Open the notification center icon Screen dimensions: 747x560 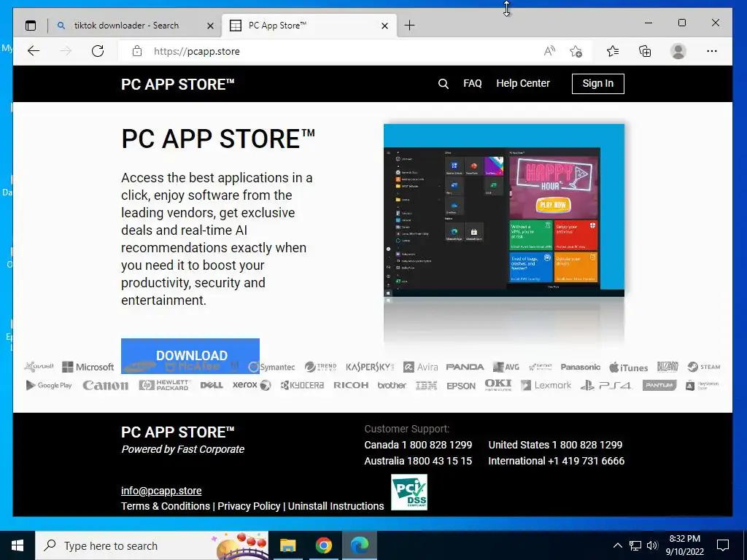point(723,545)
